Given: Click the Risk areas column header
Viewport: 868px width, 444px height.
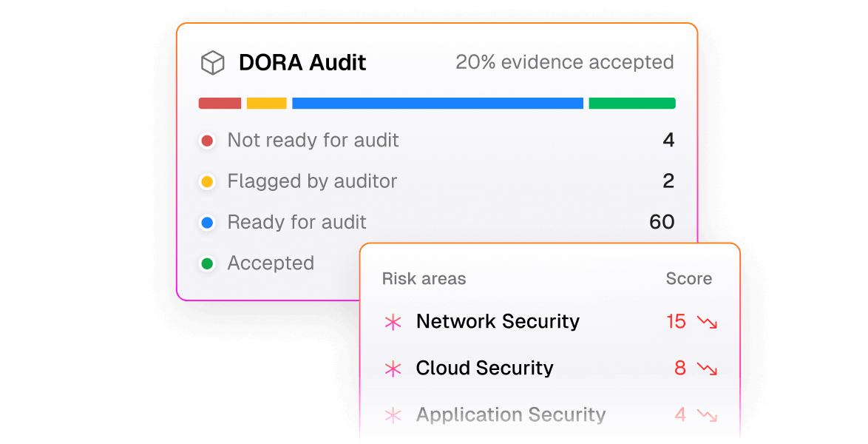Looking at the screenshot, I should click(424, 278).
